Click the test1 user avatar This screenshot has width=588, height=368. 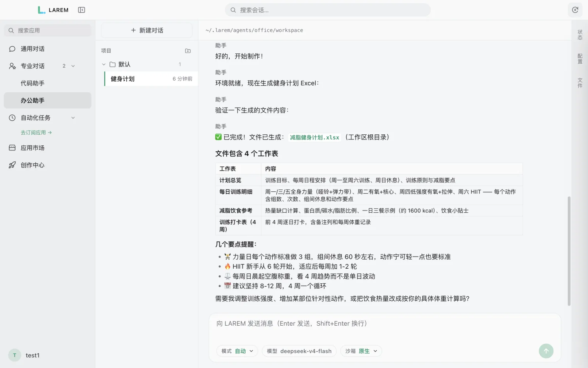coord(15,355)
